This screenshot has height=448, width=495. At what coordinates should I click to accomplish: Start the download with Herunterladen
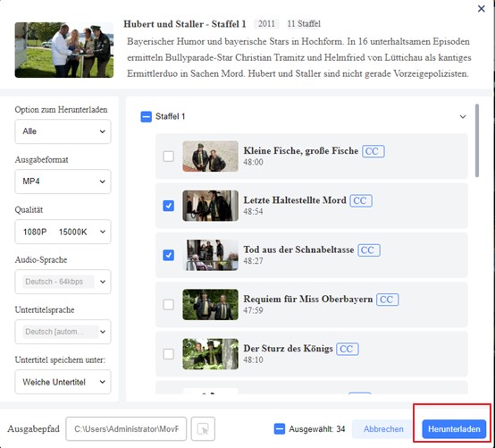pyautogui.click(x=454, y=428)
